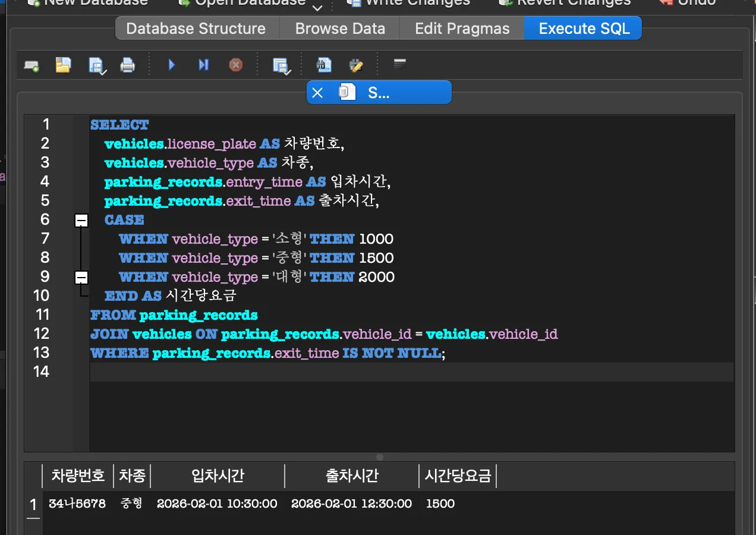Click the comment block toolbar icon
Viewport: 756px width, 535px height.
pyautogui.click(x=401, y=65)
